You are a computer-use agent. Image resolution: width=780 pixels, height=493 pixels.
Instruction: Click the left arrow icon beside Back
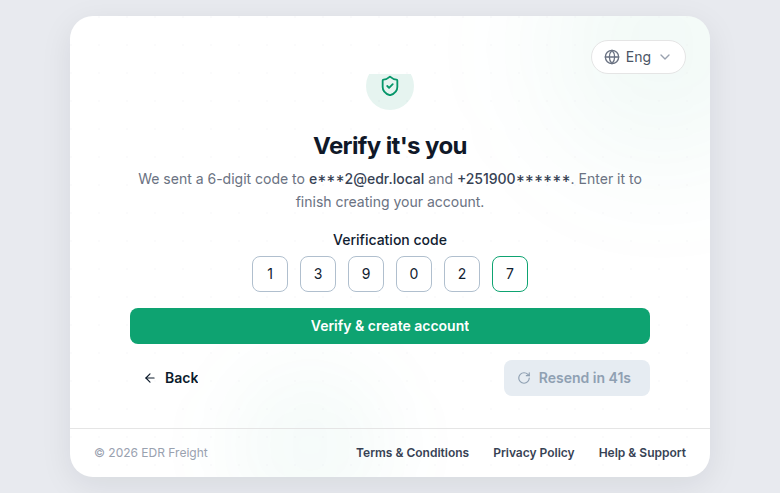point(150,378)
